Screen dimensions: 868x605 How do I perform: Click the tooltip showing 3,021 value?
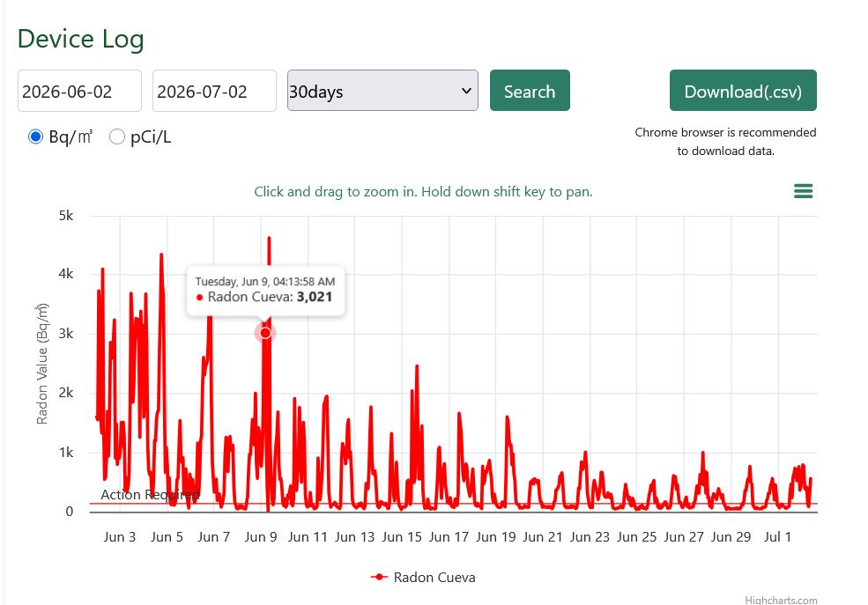point(266,290)
